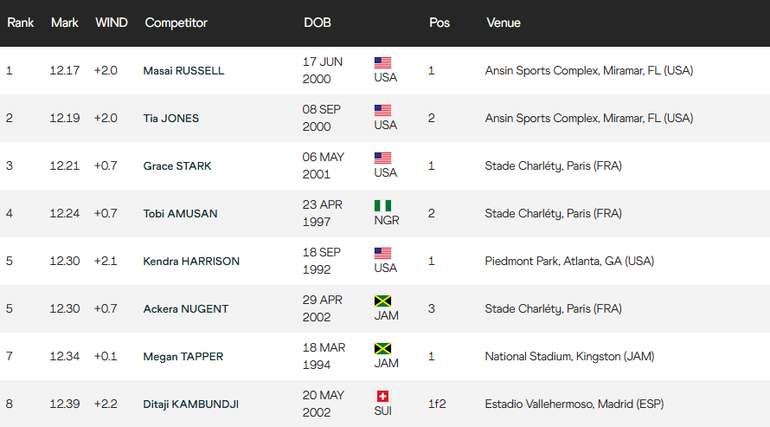This screenshot has height=427, width=770.
Task: Click the USA flag in Tia Jones row
Action: pyautogui.click(x=383, y=110)
